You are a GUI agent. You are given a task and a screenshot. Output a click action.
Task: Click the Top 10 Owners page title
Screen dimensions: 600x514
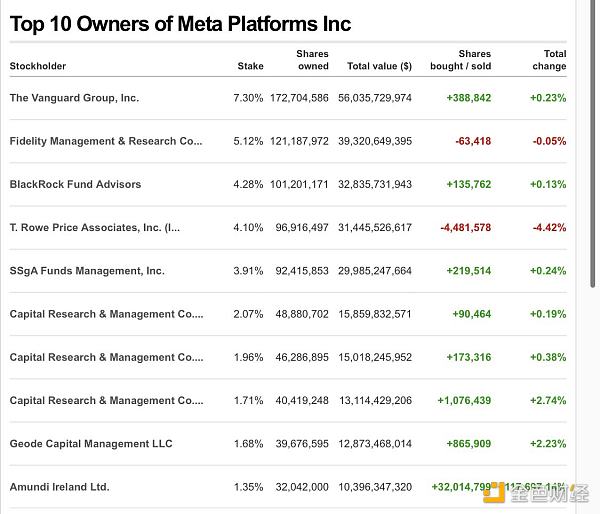click(180, 23)
